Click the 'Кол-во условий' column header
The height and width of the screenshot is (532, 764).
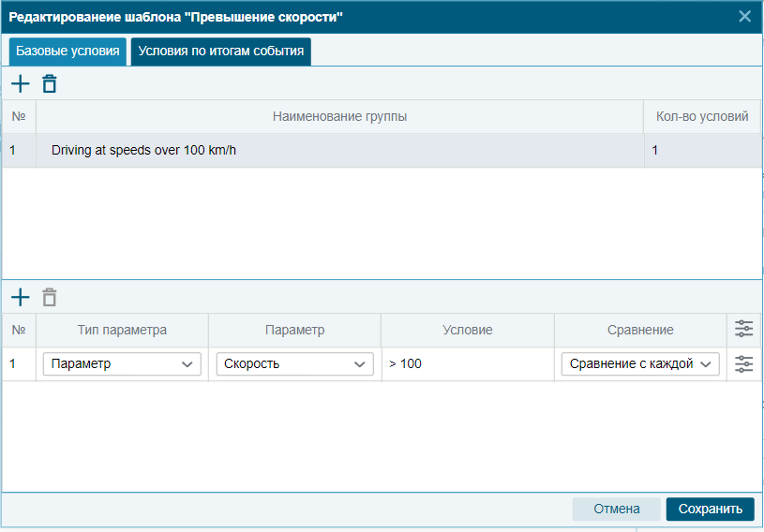coord(701,117)
